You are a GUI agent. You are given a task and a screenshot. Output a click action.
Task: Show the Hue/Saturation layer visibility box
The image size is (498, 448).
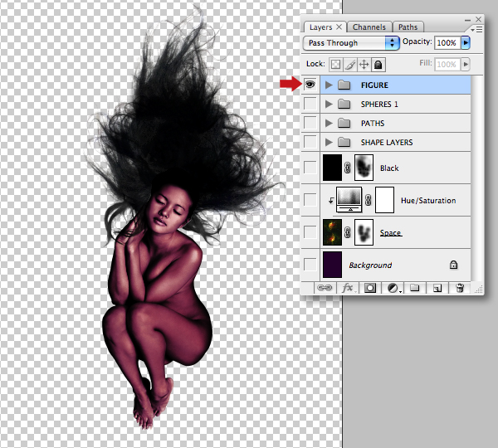(310, 200)
